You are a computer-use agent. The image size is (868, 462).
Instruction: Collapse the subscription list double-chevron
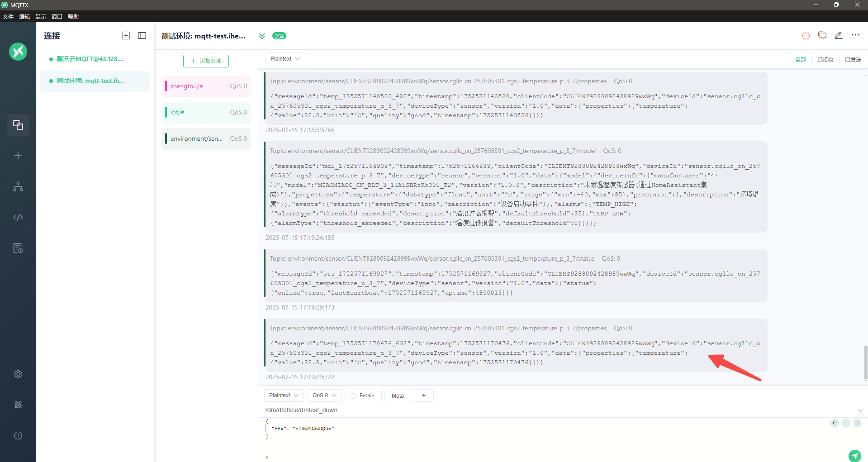(262, 36)
